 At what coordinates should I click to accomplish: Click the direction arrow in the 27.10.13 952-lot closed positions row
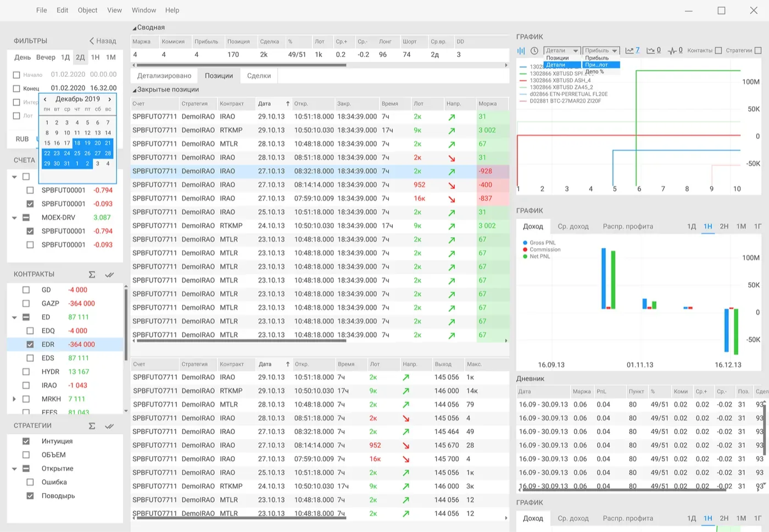(452, 185)
